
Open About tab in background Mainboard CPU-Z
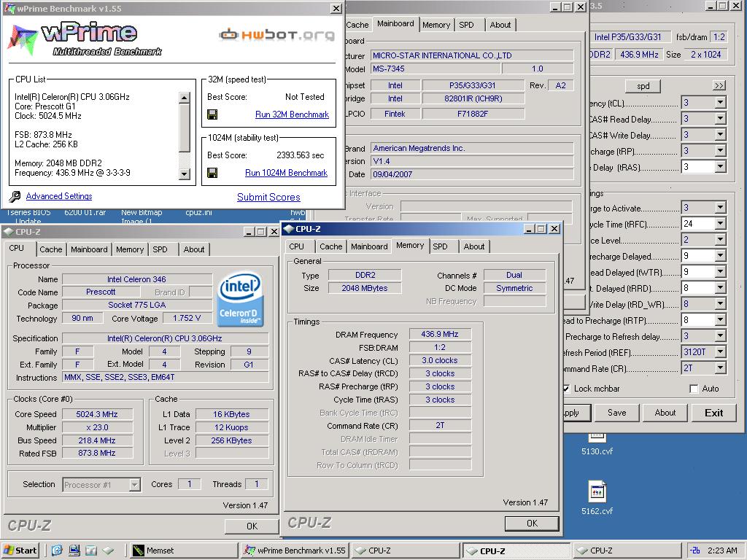pyautogui.click(x=500, y=25)
